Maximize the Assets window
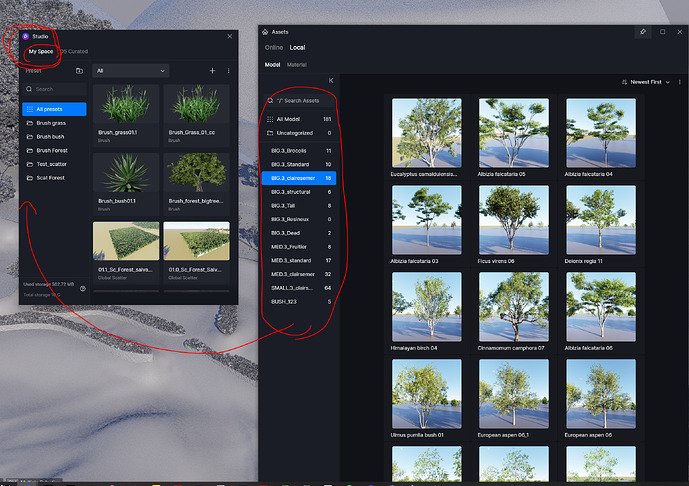This screenshot has width=689, height=486. [662, 32]
